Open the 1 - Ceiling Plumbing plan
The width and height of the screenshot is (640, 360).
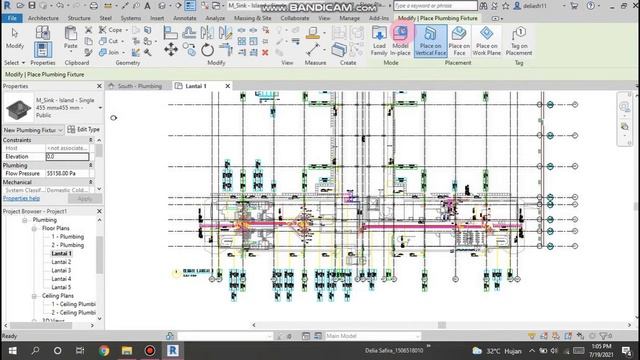[x=73, y=304]
